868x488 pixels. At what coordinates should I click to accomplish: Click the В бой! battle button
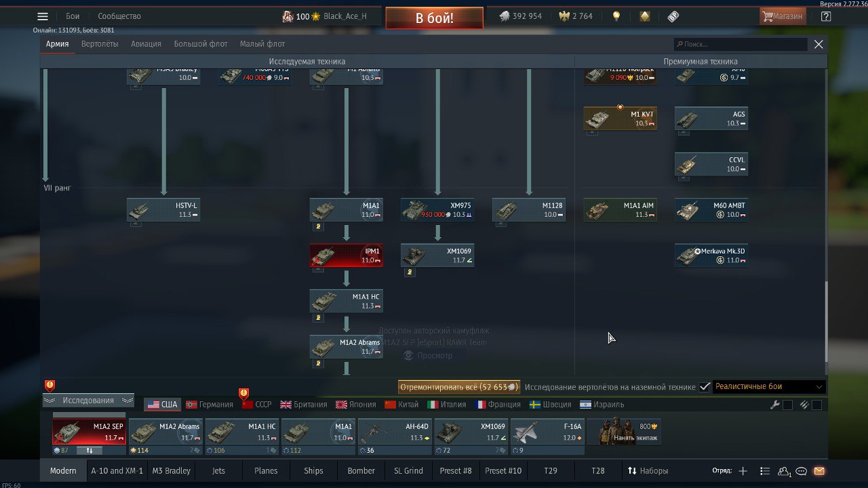pos(435,18)
